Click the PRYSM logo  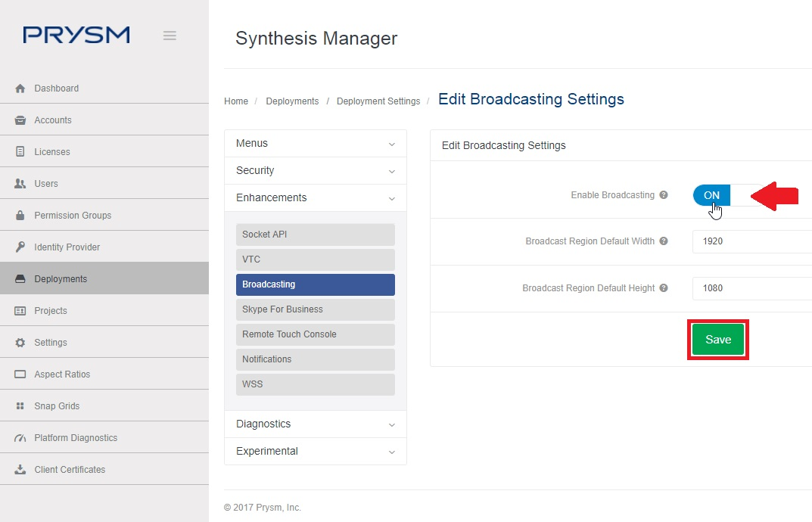(76, 35)
